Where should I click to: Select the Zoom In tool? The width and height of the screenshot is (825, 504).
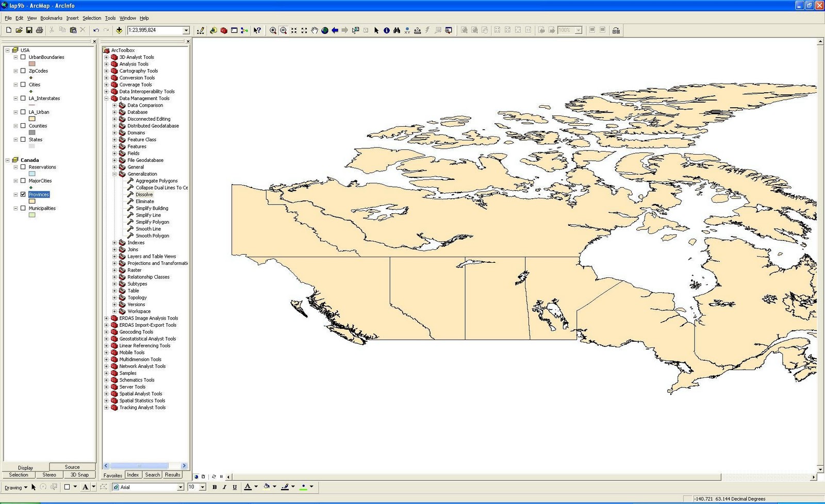[x=273, y=30]
